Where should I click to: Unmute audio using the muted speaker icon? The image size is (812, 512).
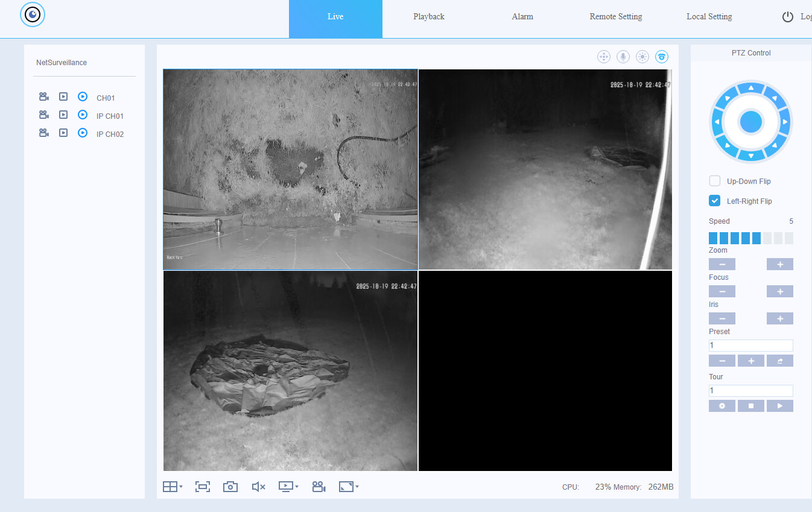(258, 487)
